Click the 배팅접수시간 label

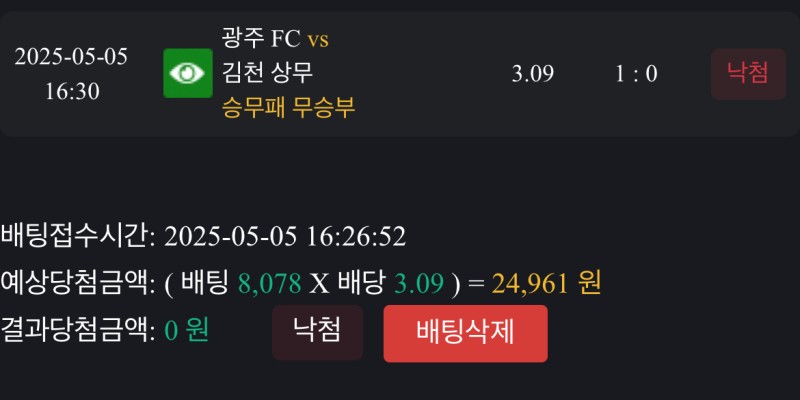point(77,237)
